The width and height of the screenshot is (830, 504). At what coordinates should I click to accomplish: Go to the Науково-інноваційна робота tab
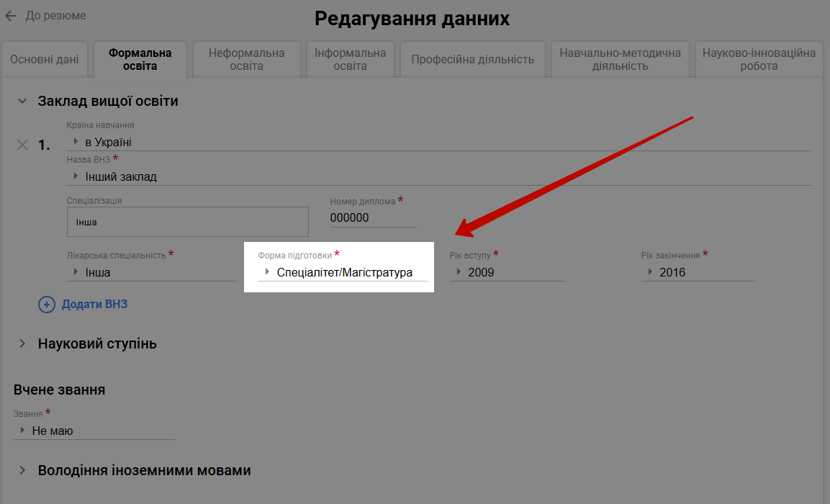pos(759,60)
